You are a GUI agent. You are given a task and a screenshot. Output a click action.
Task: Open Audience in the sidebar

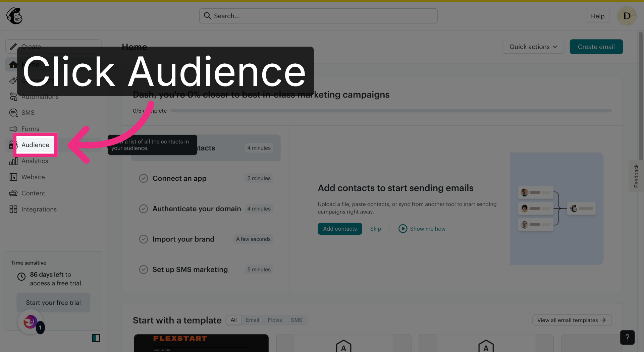(x=35, y=145)
